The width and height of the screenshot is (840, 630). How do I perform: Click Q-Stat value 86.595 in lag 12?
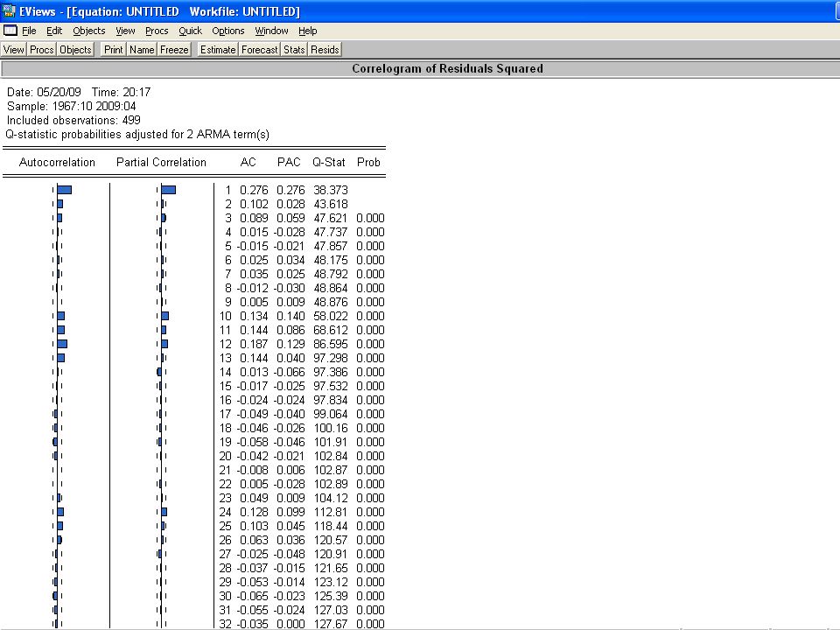pos(331,344)
